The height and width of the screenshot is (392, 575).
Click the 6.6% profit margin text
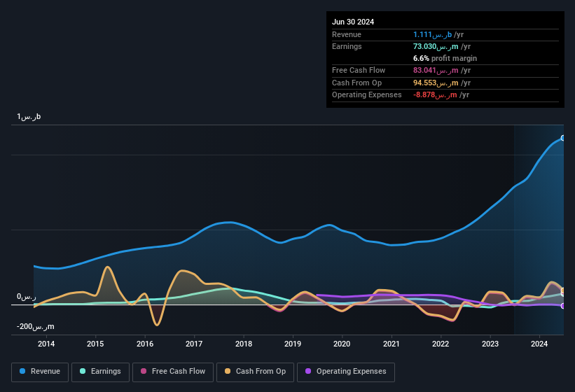tap(445, 58)
